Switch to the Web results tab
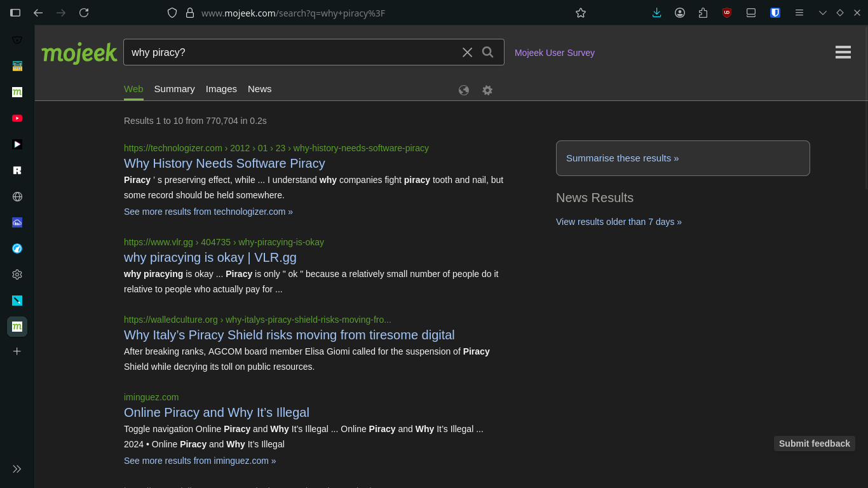The image size is (868, 488). point(133,89)
